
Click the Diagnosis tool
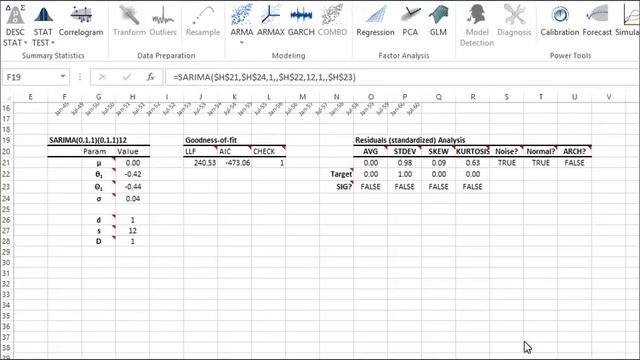pos(514,21)
